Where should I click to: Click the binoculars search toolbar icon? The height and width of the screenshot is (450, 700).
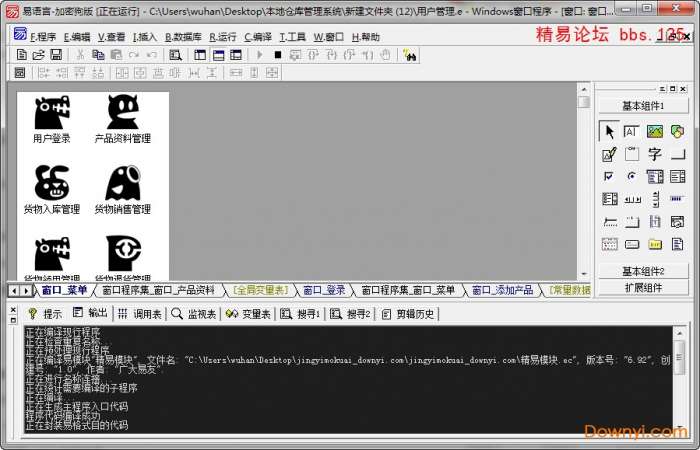click(x=409, y=55)
